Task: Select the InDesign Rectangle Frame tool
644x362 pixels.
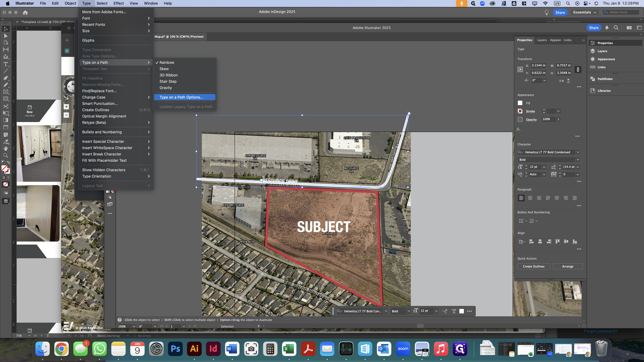Action: coord(6,92)
